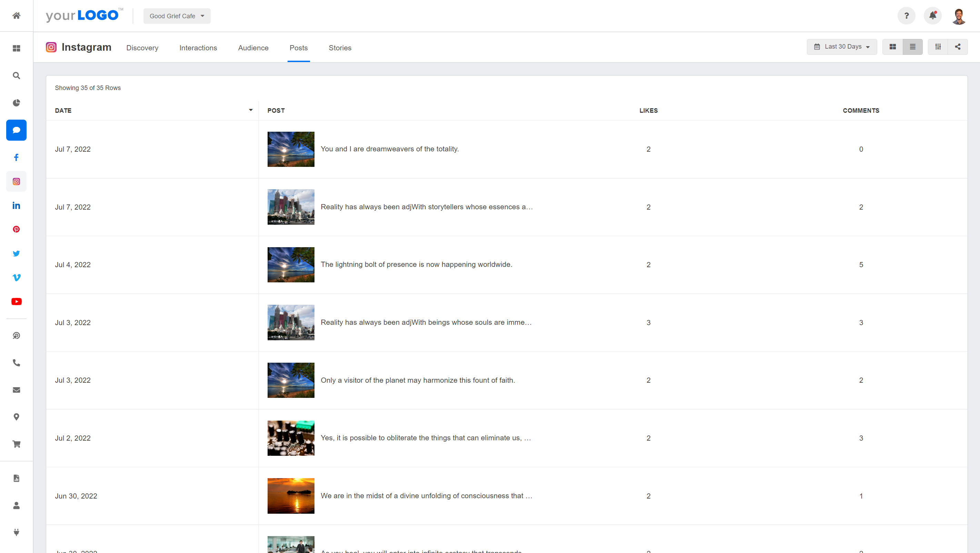Open the storytellers post city thumbnail
The height and width of the screenshot is (553, 980).
point(291,207)
